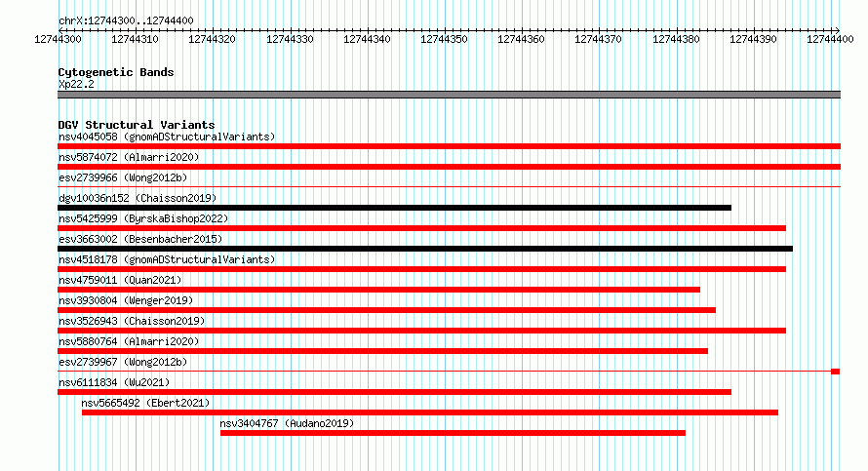Select the nsv3930804 red variant bar
Viewport: 868px width, 471px height.
pyautogui.click(x=386, y=310)
